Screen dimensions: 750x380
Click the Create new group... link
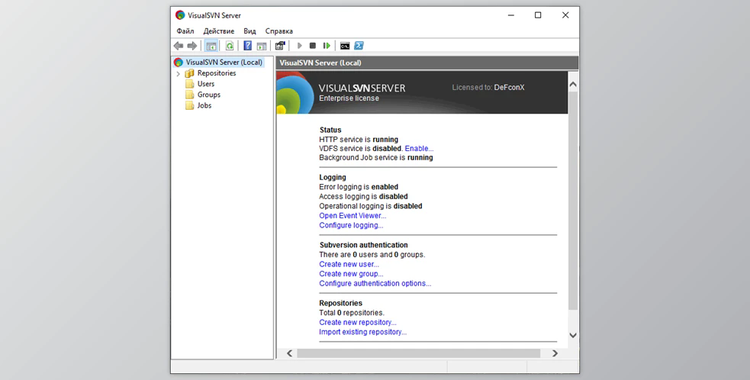coord(351,274)
